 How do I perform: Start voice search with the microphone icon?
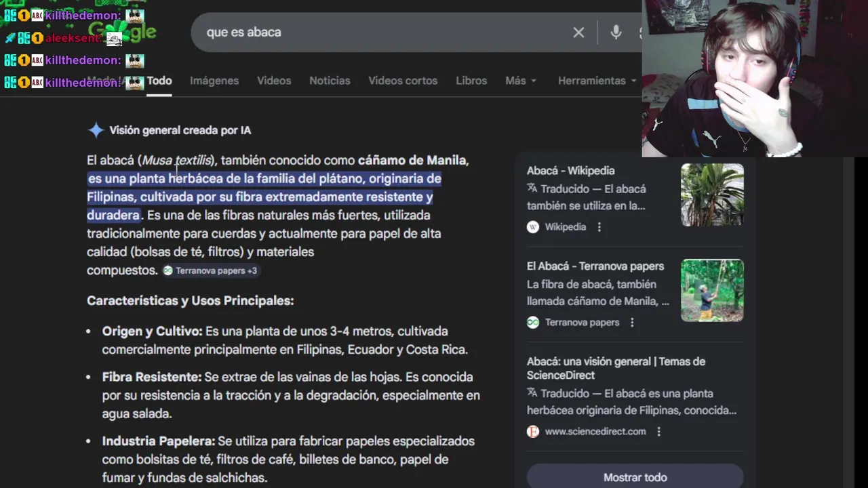616,32
